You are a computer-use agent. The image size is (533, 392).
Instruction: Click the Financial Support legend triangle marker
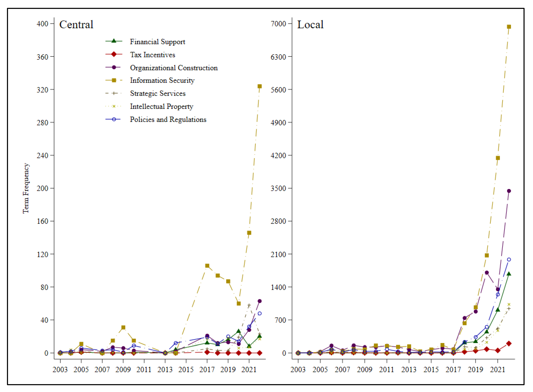tap(114, 41)
